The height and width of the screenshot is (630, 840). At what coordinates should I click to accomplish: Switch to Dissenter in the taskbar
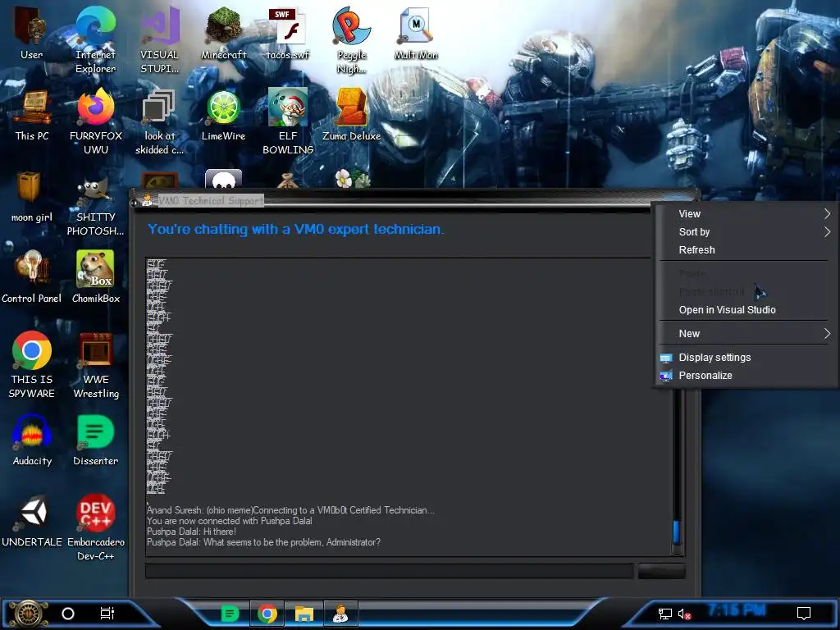pyautogui.click(x=230, y=614)
